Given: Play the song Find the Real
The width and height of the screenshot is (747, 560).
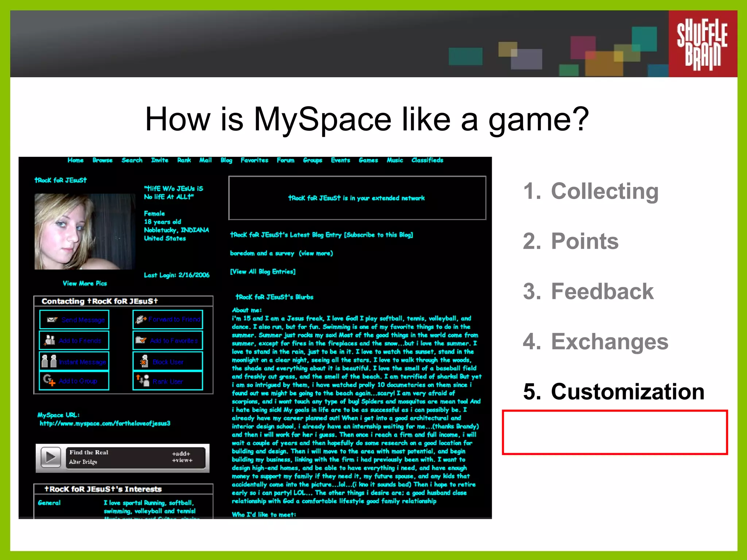Looking at the screenshot, I should pyautogui.click(x=51, y=457).
